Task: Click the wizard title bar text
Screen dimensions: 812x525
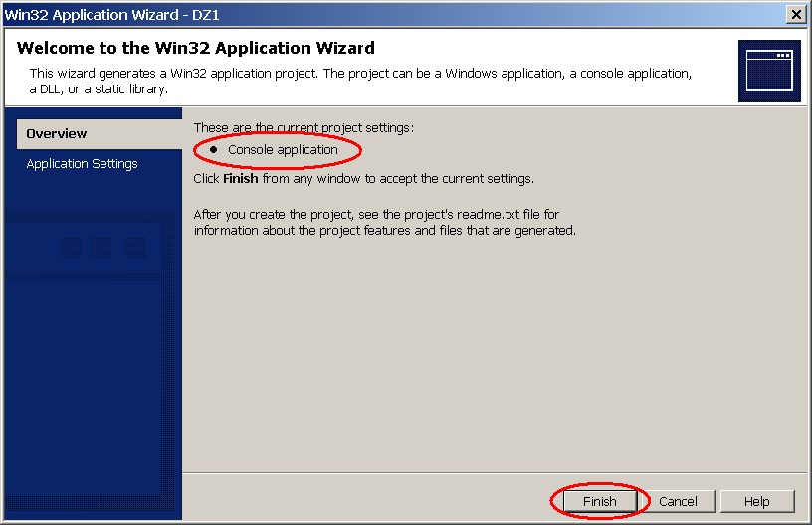Action: [x=111, y=15]
